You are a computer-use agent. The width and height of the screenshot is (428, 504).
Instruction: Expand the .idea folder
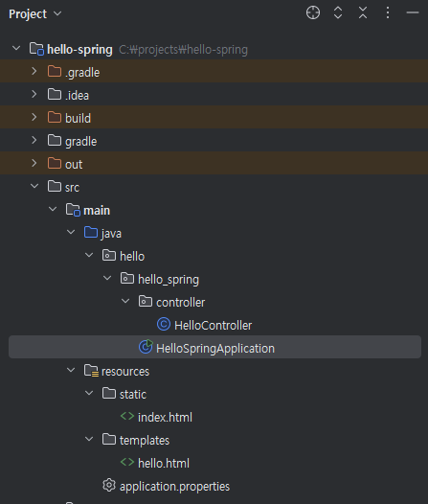[x=34, y=94]
